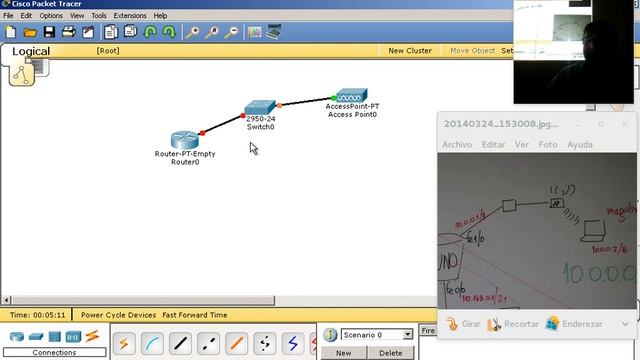Open Archivo menu in photo viewer
The image size is (640, 360).
point(457,144)
